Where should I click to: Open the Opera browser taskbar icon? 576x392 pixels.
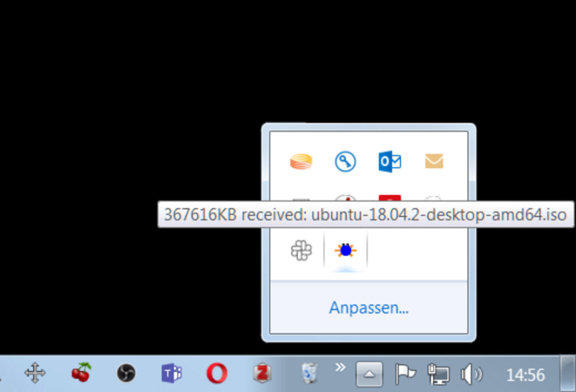(217, 373)
